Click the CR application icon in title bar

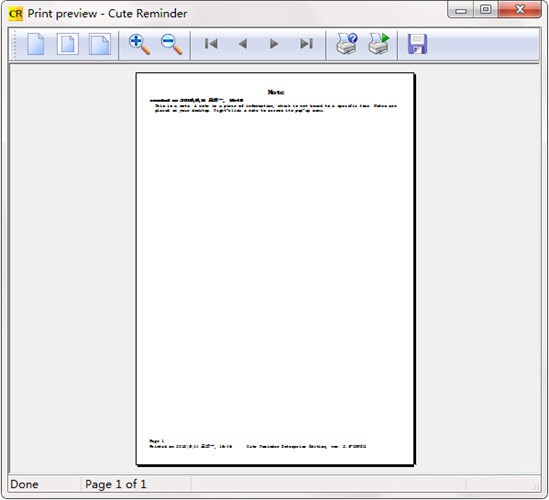(16, 14)
